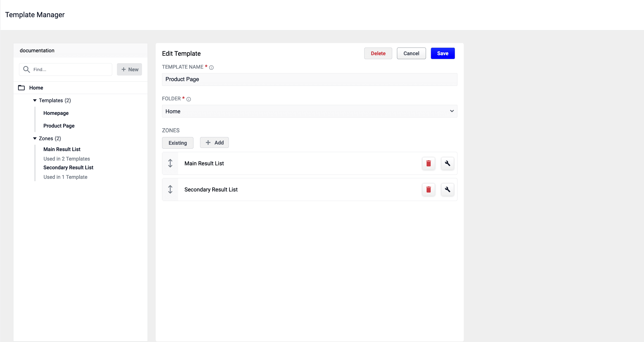Delete the Secondary Result List zone
The image size is (644, 342).
point(428,190)
